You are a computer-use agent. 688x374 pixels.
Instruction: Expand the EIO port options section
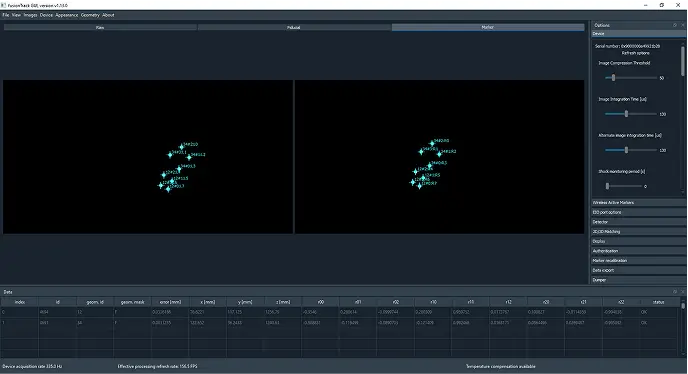coord(638,212)
